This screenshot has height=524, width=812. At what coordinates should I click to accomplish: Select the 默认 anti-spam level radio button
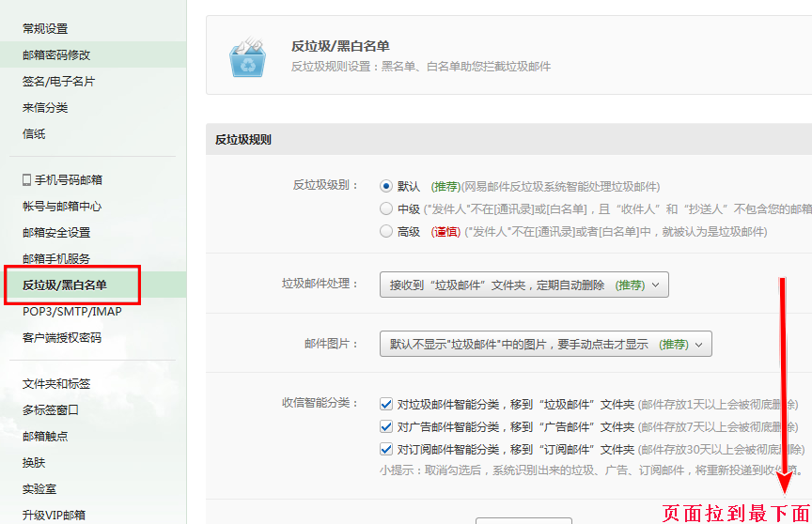pyautogui.click(x=385, y=186)
